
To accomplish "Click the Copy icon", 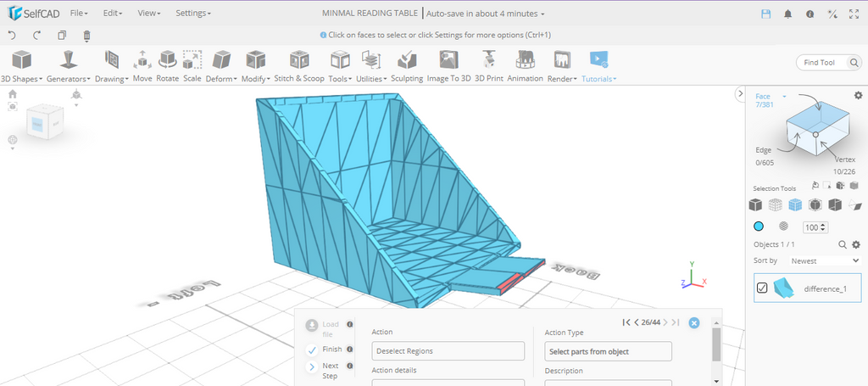I will 61,36.
